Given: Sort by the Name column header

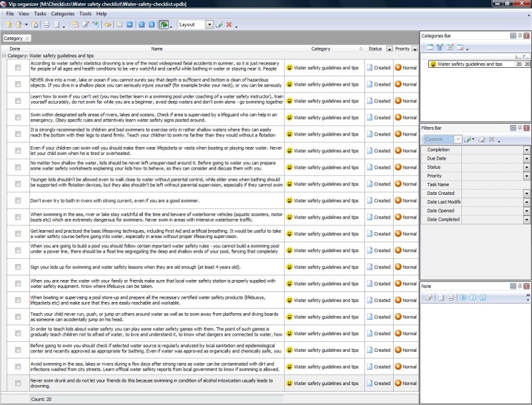Looking at the screenshot, I should pos(157,49).
